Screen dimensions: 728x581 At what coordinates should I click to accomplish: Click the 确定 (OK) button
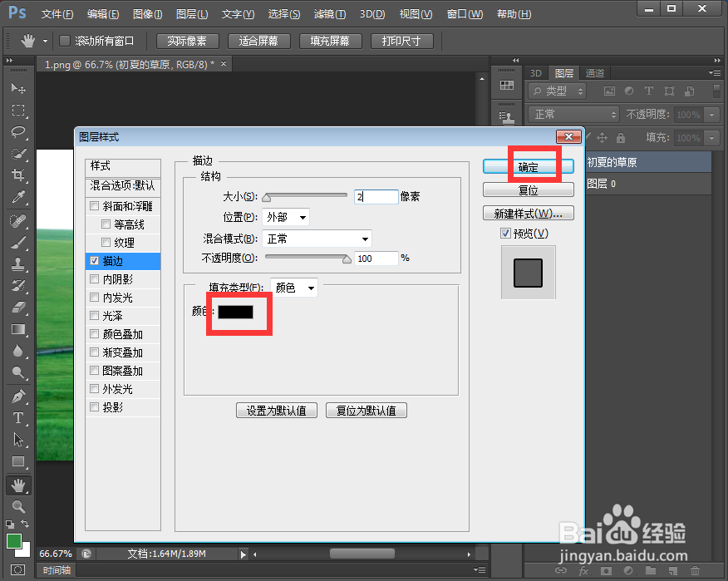coord(527,165)
